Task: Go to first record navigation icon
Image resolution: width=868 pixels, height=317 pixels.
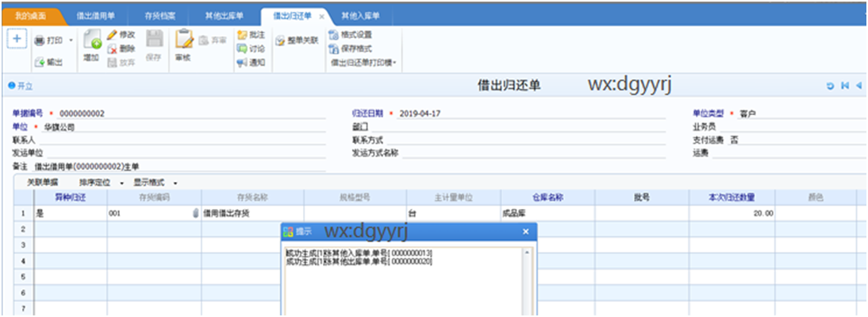Action: click(x=845, y=86)
